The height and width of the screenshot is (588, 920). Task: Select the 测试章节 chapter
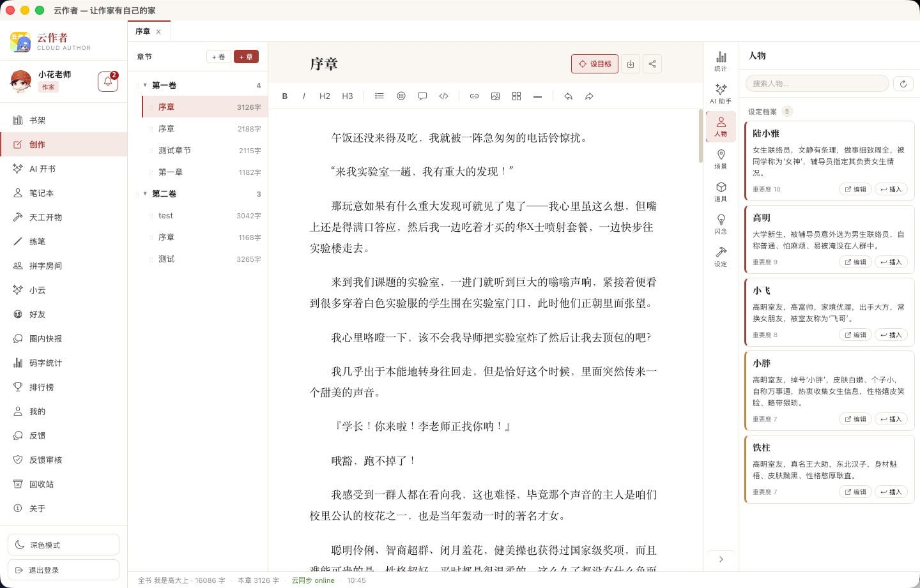204,151
